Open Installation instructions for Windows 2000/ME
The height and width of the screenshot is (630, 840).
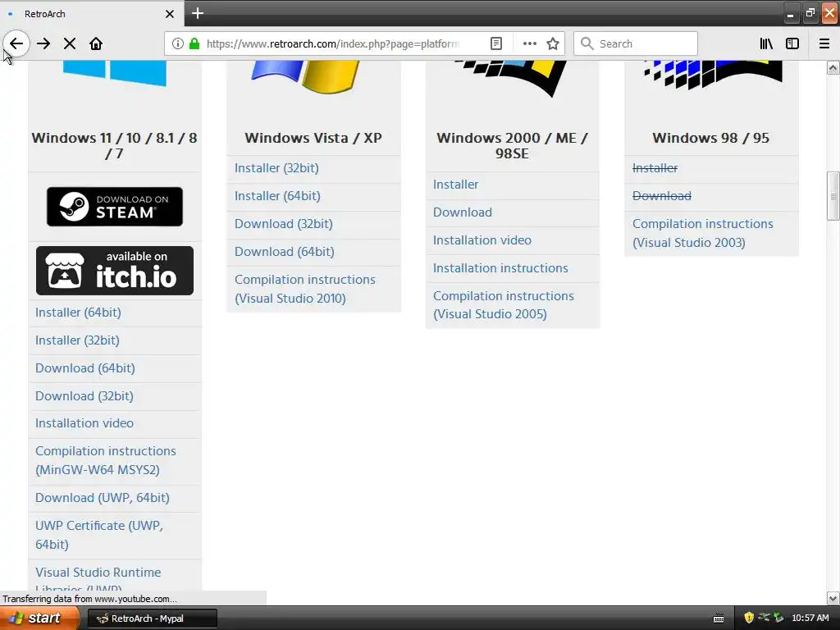point(500,268)
